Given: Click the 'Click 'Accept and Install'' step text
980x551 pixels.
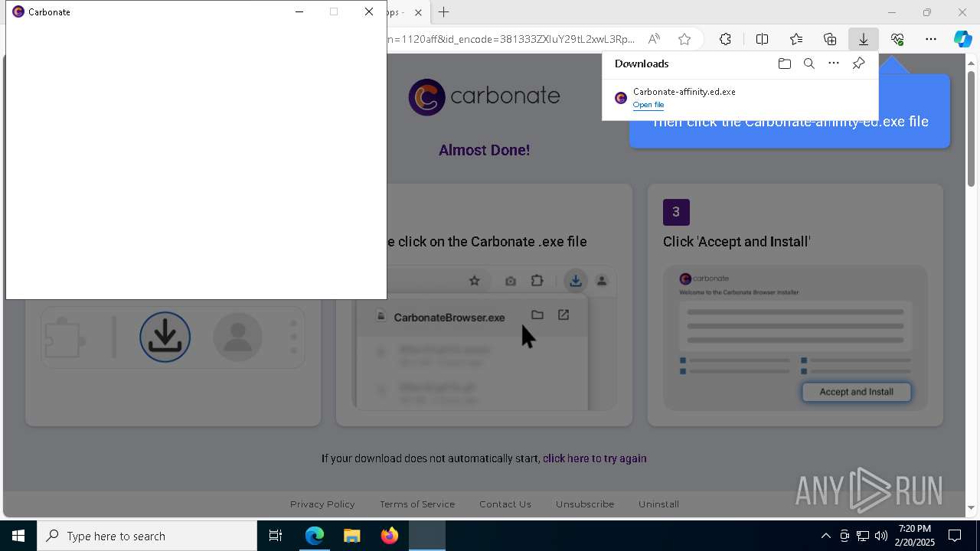Looking at the screenshot, I should (737, 242).
